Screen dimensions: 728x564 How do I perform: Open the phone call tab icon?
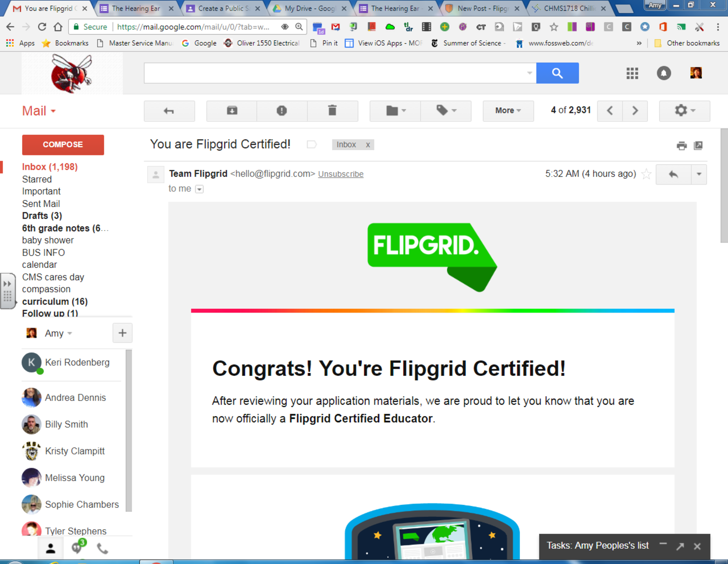pos(102,548)
